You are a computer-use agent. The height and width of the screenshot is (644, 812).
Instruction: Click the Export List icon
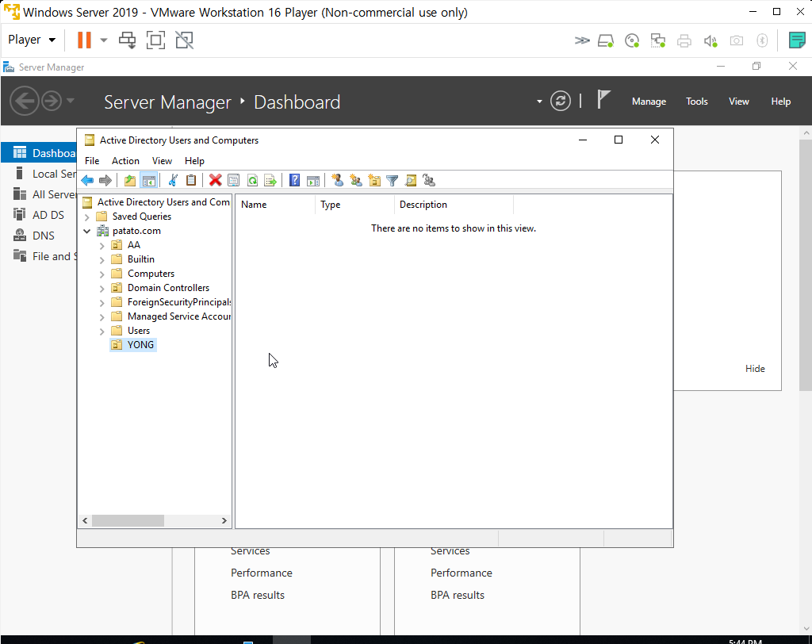pos(270,180)
